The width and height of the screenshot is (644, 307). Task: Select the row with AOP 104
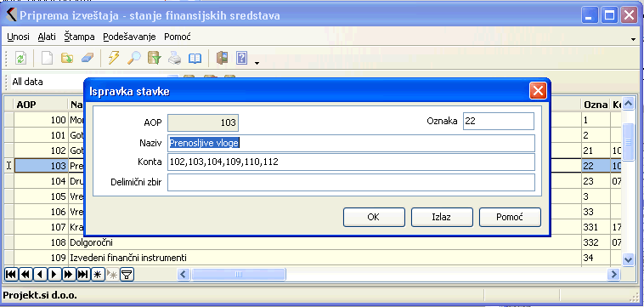point(41,181)
